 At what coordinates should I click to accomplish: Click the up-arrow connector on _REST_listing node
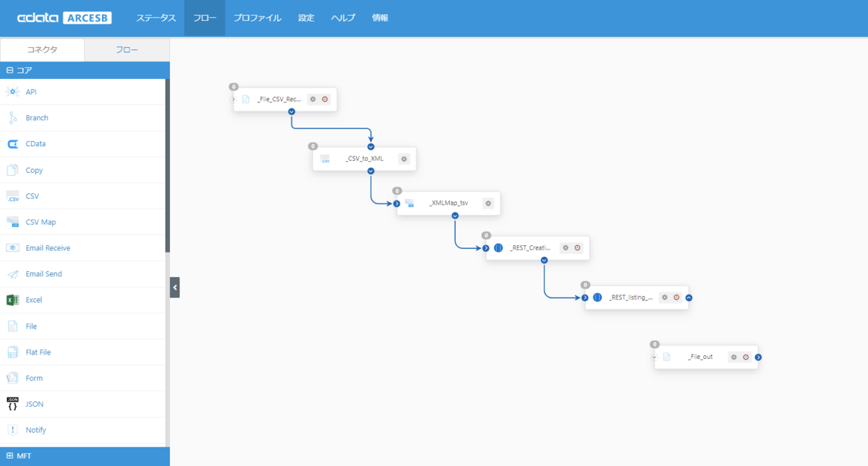[689, 297]
